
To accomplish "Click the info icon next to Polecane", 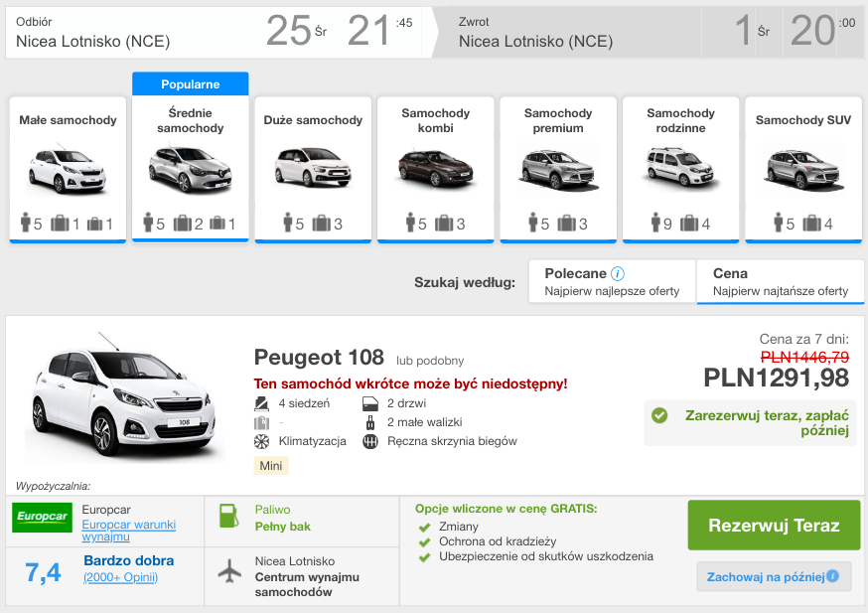I will (618, 273).
